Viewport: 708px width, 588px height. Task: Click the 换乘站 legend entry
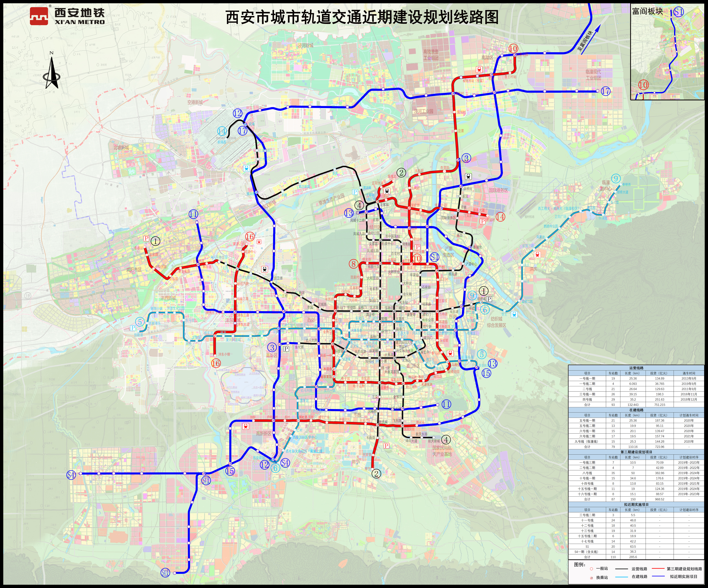[x=602, y=577]
